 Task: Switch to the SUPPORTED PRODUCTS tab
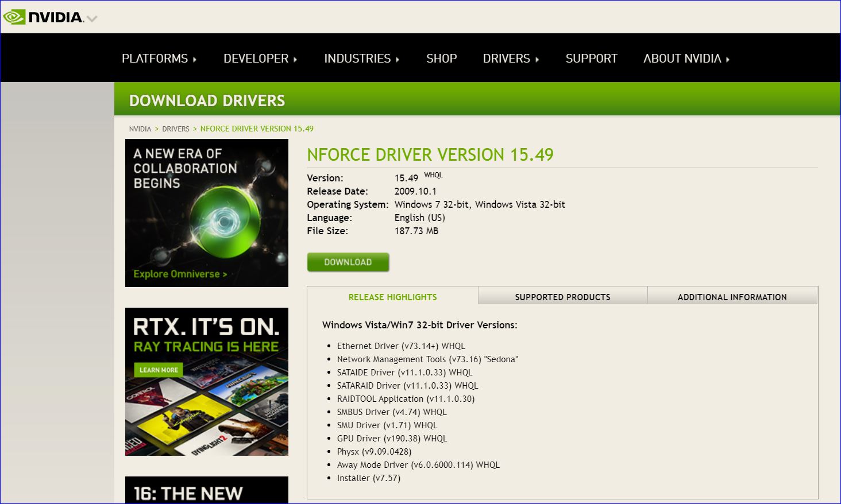[562, 296]
